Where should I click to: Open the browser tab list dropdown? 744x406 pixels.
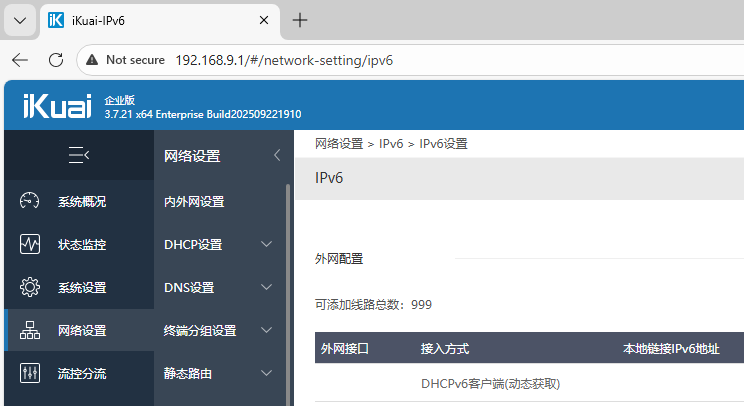pyautogui.click(x=19, y=20)
